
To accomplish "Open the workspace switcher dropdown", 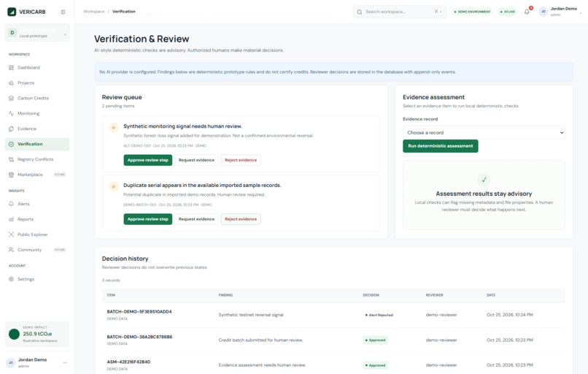I will [x=37, y=33].
